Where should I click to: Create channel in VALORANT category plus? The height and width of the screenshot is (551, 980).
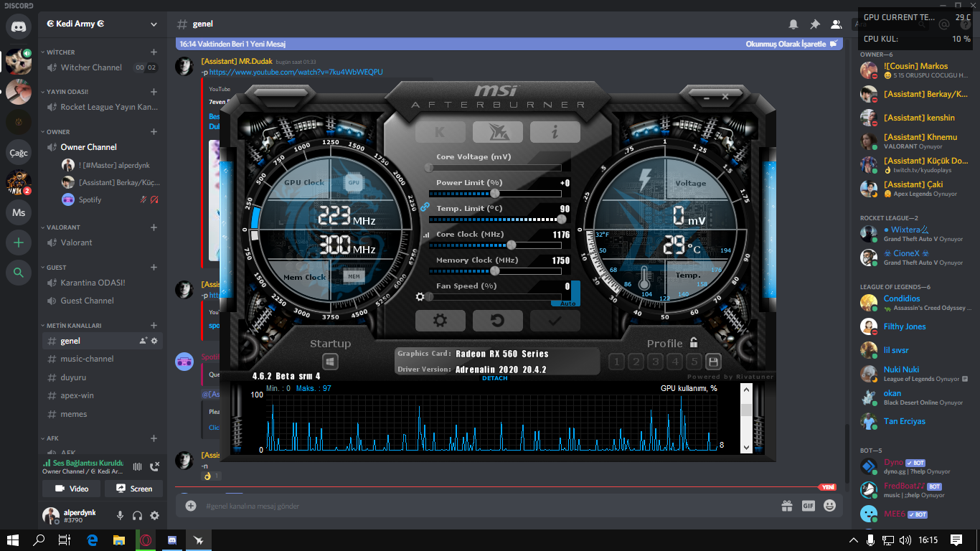pyautogui.click(x=154, y=227)
